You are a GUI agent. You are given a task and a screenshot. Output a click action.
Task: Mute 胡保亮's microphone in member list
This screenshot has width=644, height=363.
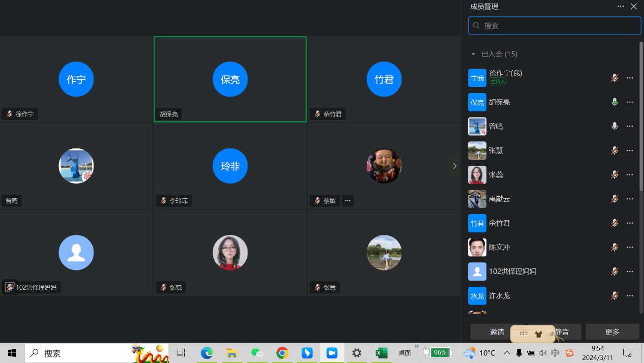coord(615,102)
